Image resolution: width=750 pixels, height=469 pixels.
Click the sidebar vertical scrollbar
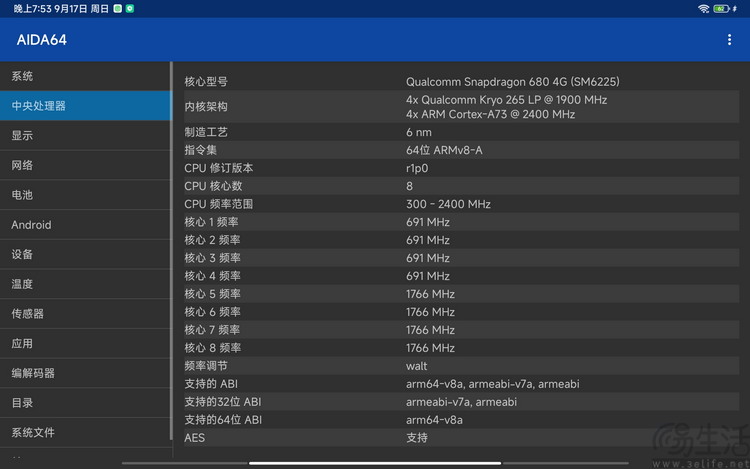171,251
